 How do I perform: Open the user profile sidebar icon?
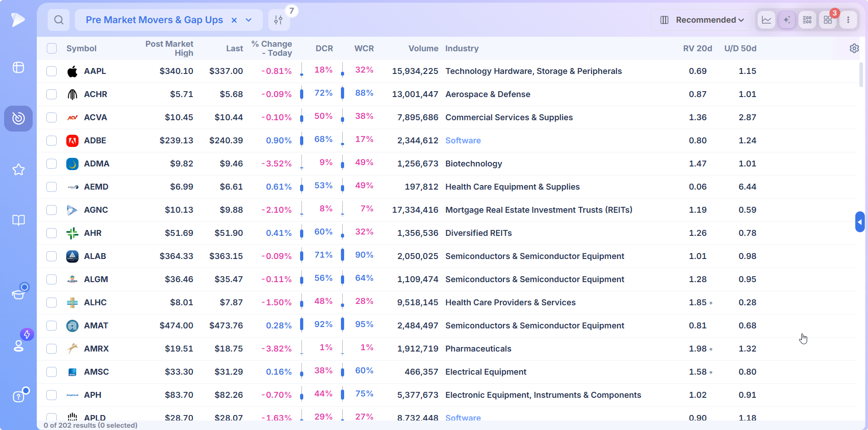click(x=19, y=345)
